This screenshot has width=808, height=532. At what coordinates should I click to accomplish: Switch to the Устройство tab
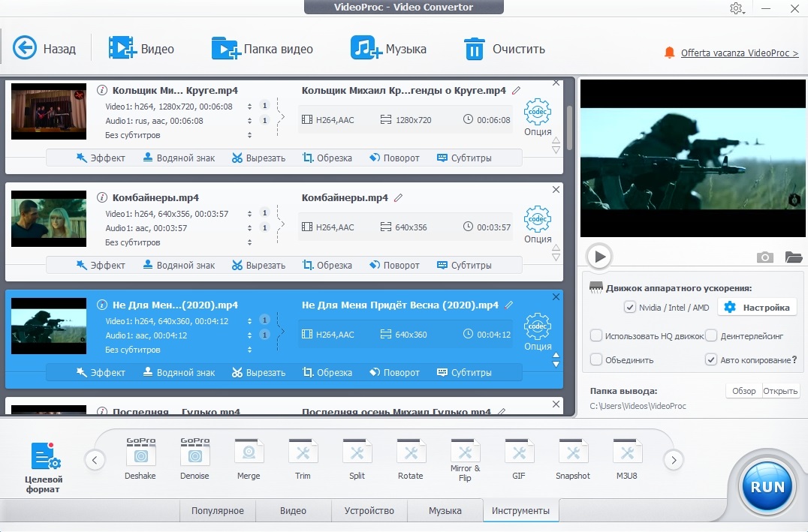(369, 510)
